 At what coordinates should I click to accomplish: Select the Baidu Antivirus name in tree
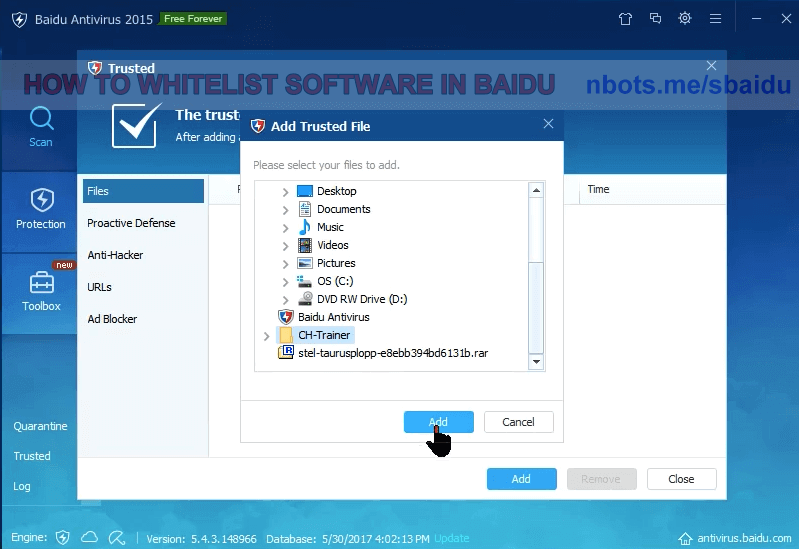point(334,317)
